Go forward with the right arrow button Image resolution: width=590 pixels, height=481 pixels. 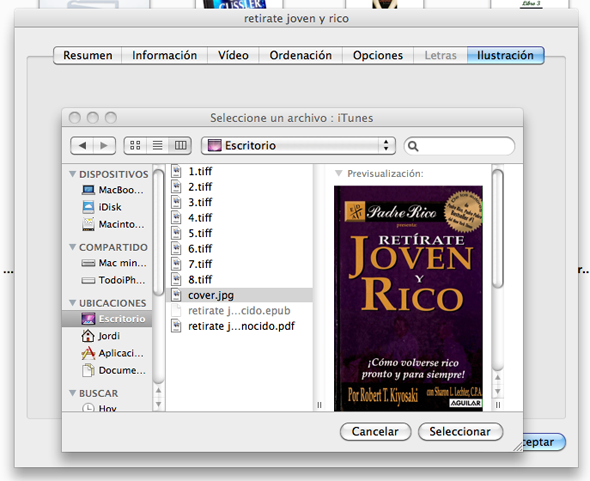pos(104,146)
